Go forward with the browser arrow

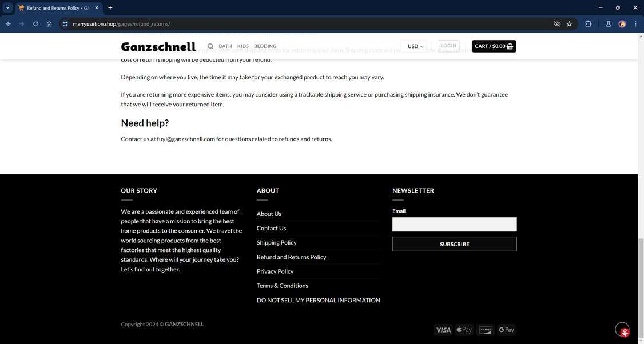click(22, 24)
